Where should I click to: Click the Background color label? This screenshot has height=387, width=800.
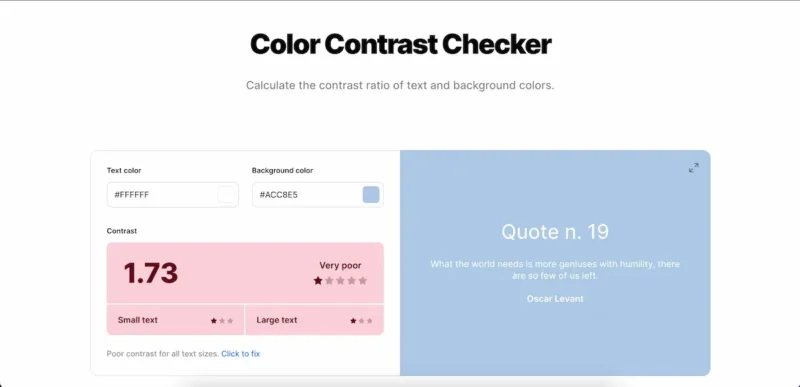pyautogui.click(x=282, y=170)
